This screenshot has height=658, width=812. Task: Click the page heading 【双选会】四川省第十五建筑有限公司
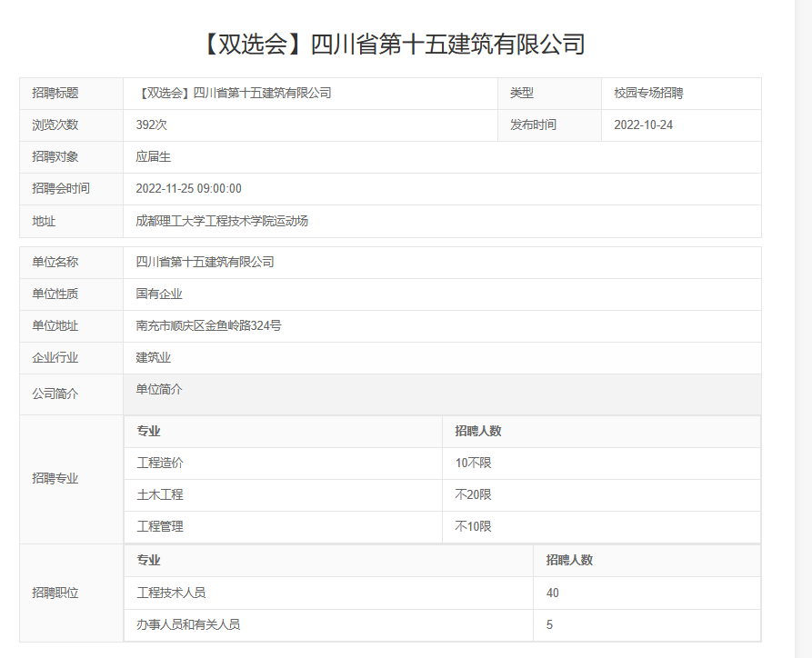[x=393, y=44]
